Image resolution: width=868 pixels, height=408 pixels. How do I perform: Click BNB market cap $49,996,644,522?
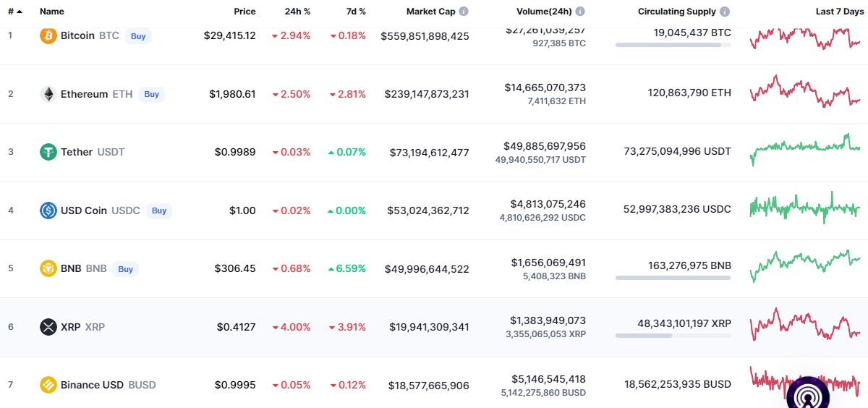pos(428,268)
